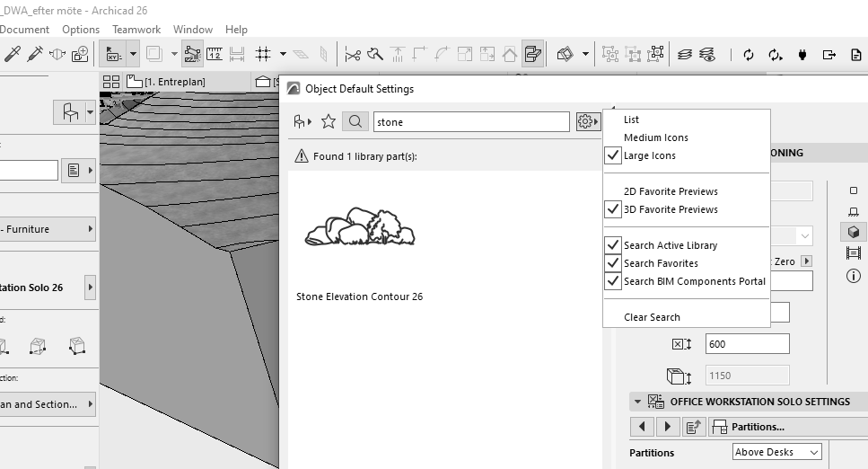Image resolution: width=868 pixels, height=469 pixels.
Task: Click the eyedropper pick-up parameters tool
Action: click(x=12, y=55)
